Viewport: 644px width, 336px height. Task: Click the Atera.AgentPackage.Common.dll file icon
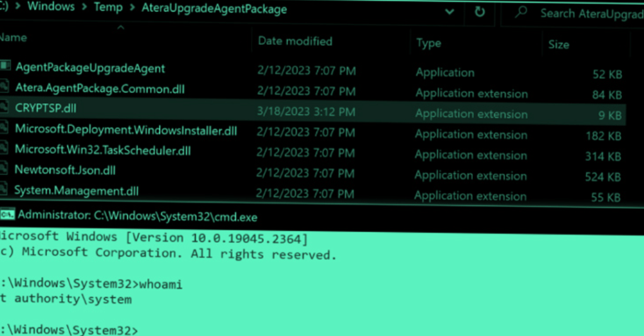(4, 87)
